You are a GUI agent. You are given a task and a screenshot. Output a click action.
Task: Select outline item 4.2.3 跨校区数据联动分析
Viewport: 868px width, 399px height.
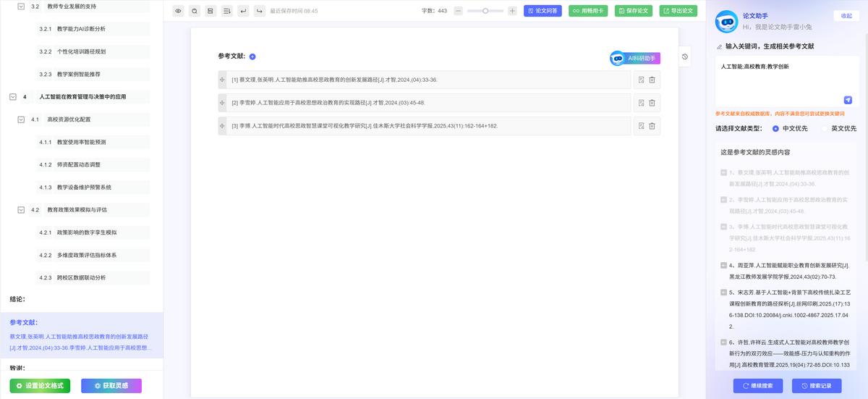[92, 277]
